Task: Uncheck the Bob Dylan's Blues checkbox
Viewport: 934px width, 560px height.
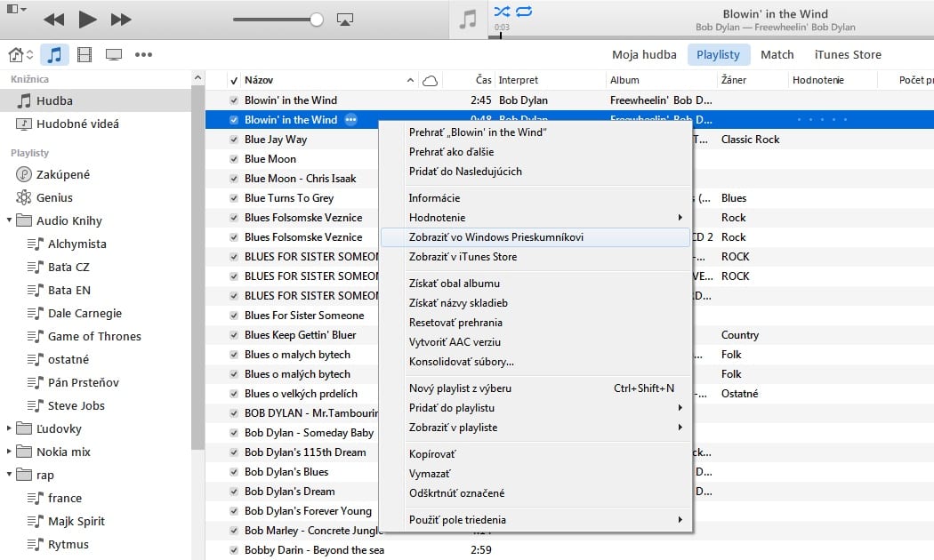Action: click(234, 472)
